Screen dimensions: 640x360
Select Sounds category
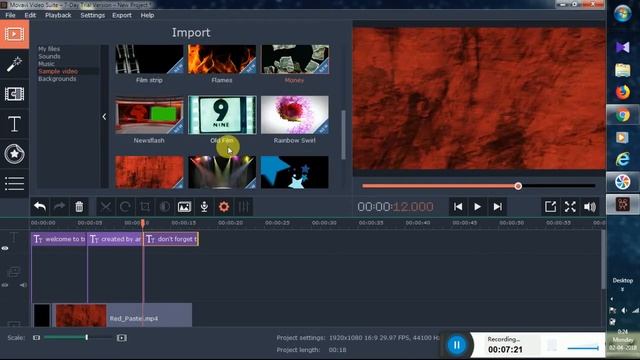click(x=49, y=56)
